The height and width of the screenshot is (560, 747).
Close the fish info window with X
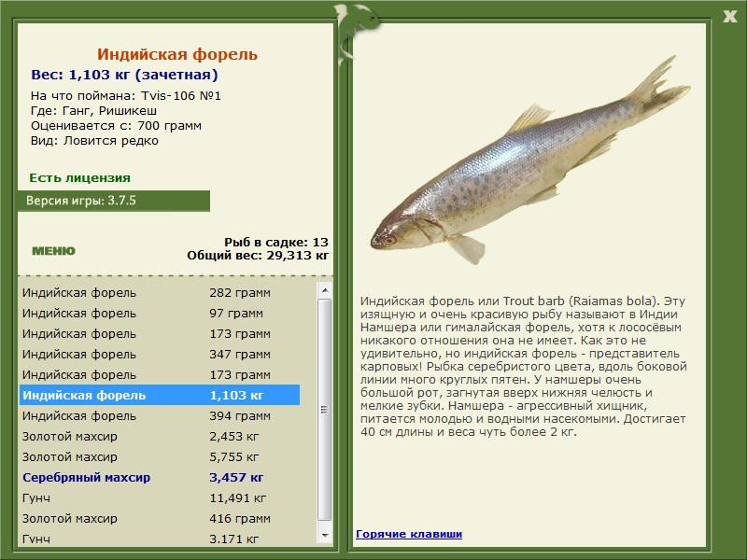729,17
